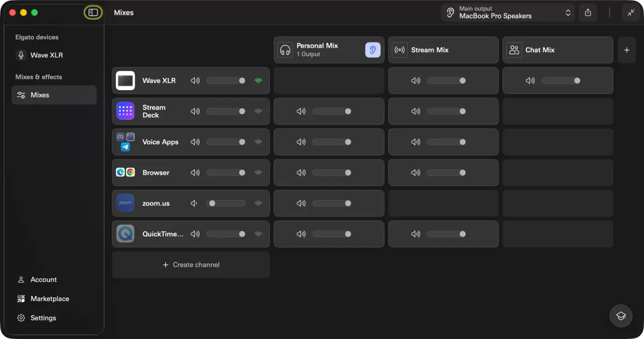Click the Mixes & effects section label

39,77
